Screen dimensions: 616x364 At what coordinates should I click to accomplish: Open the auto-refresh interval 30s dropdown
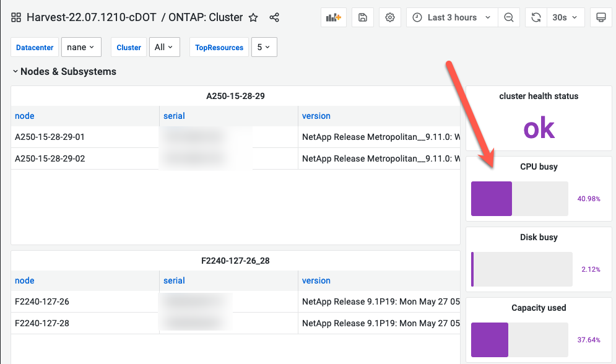(x=565, y=17)
